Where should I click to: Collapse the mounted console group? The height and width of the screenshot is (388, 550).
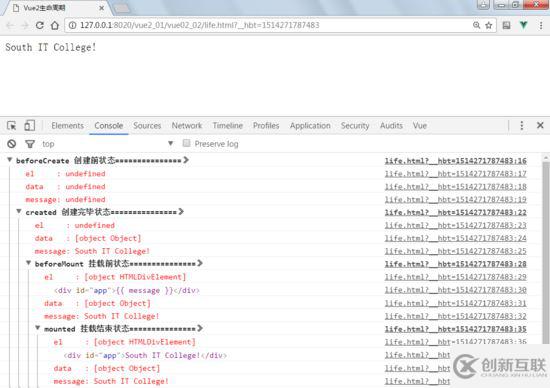point(38,328)
